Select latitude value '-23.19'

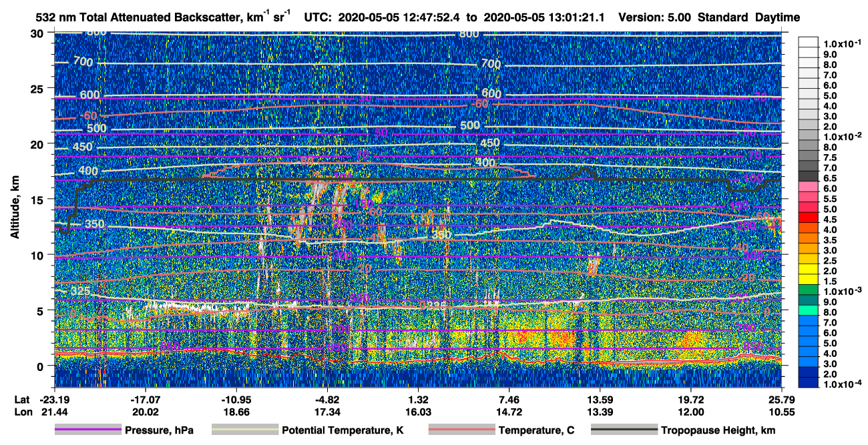coord(54,400)
